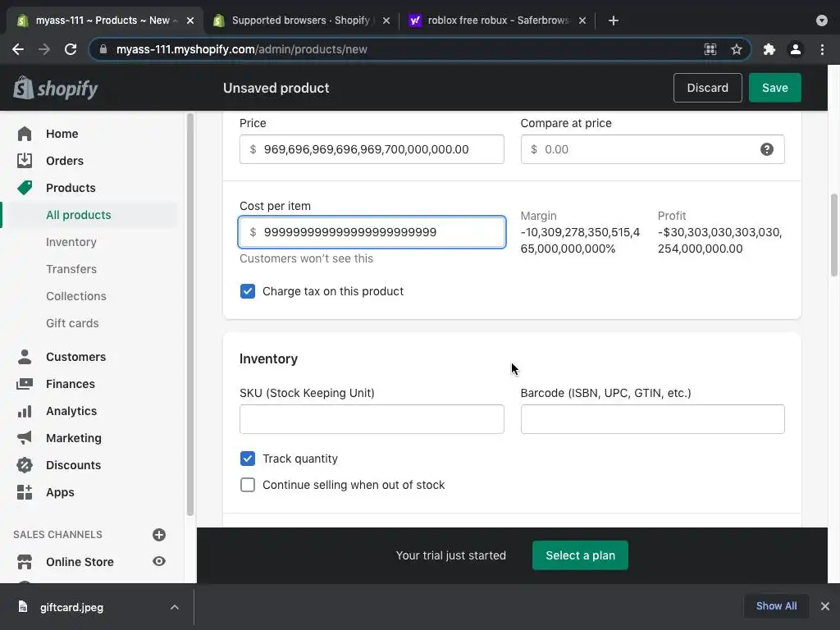Click the Select a plan button
This screenshot has width=840, height=630.
point(580,555)
